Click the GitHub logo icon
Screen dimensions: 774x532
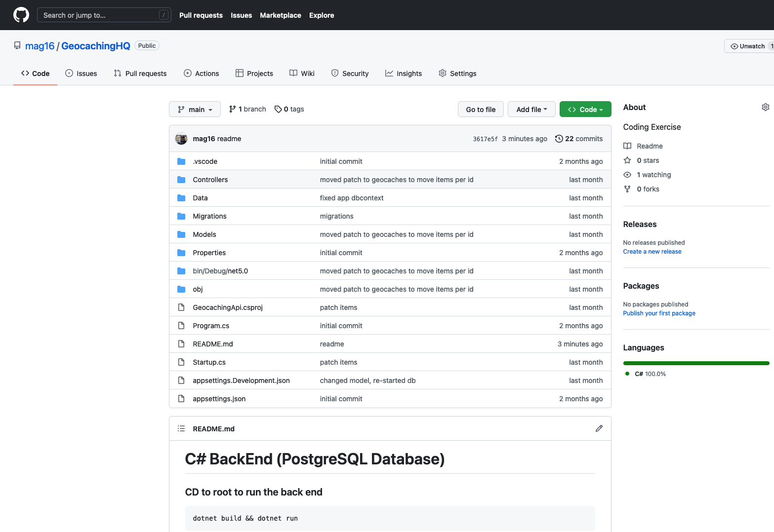21,15
